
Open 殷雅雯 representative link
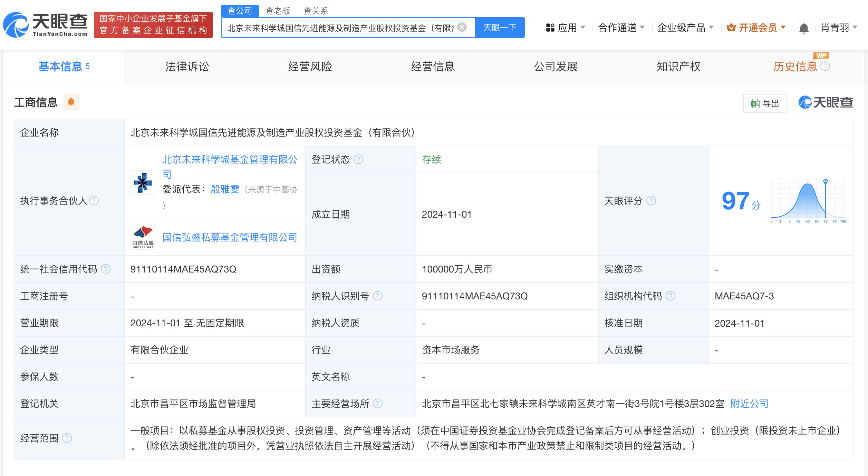pos(225,189)
